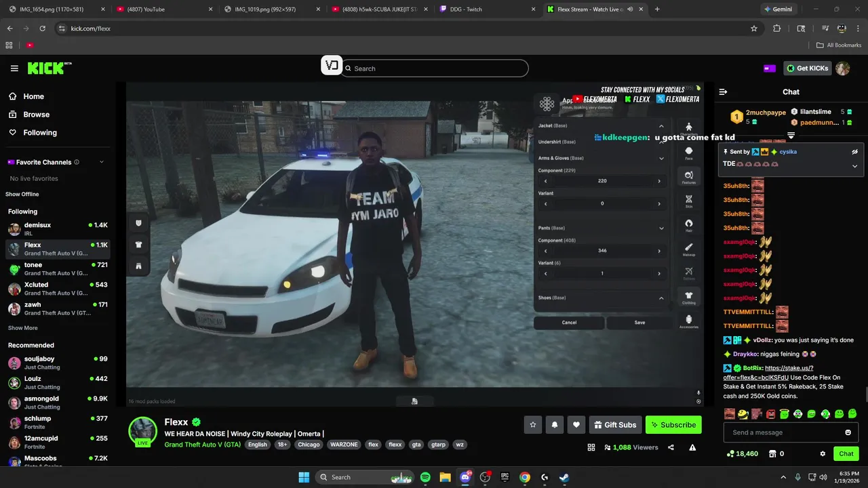The width and height of the screenshot is (868, 488).
Task: Open a new browser tab
Action: [657, 9]
